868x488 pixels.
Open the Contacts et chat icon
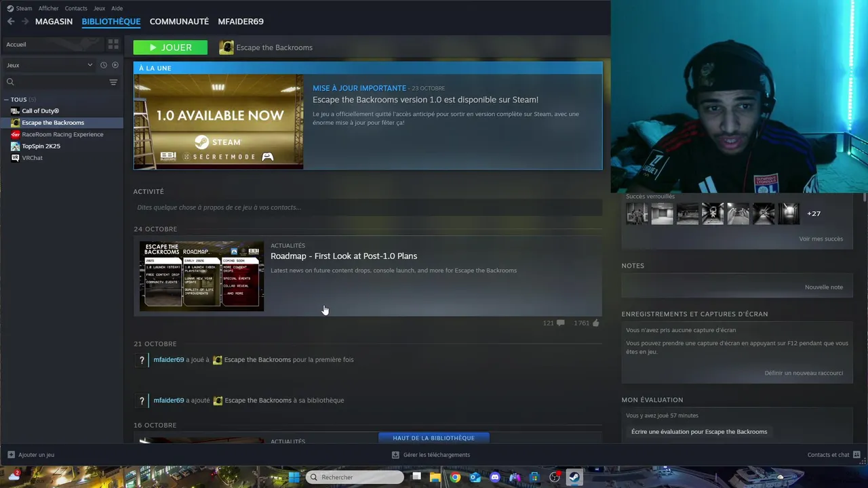point(856,455)
